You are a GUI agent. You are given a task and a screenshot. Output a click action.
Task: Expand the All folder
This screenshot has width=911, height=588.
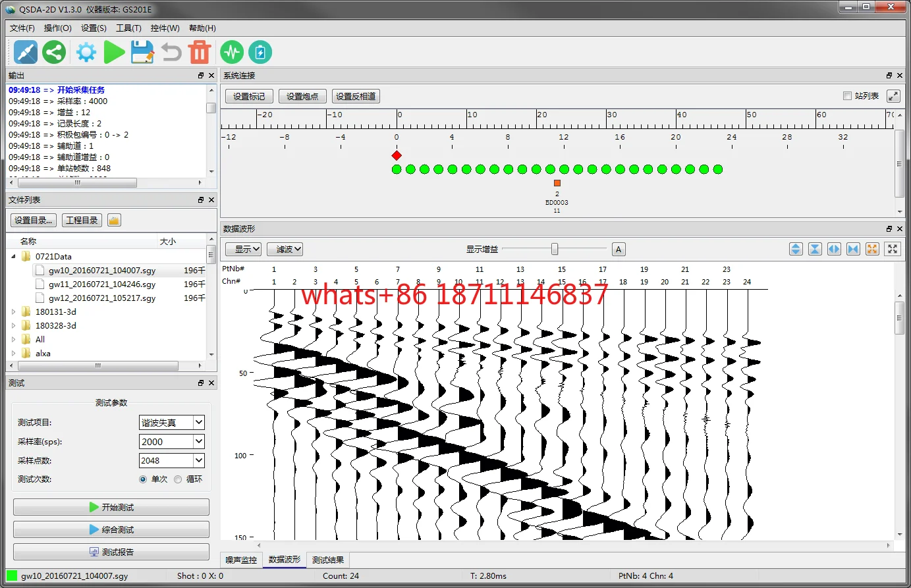pyautogui.click(x=14, y=340)
